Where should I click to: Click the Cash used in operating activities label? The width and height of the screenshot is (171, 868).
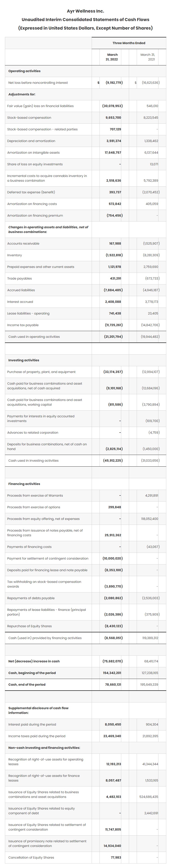pos(34,337)
